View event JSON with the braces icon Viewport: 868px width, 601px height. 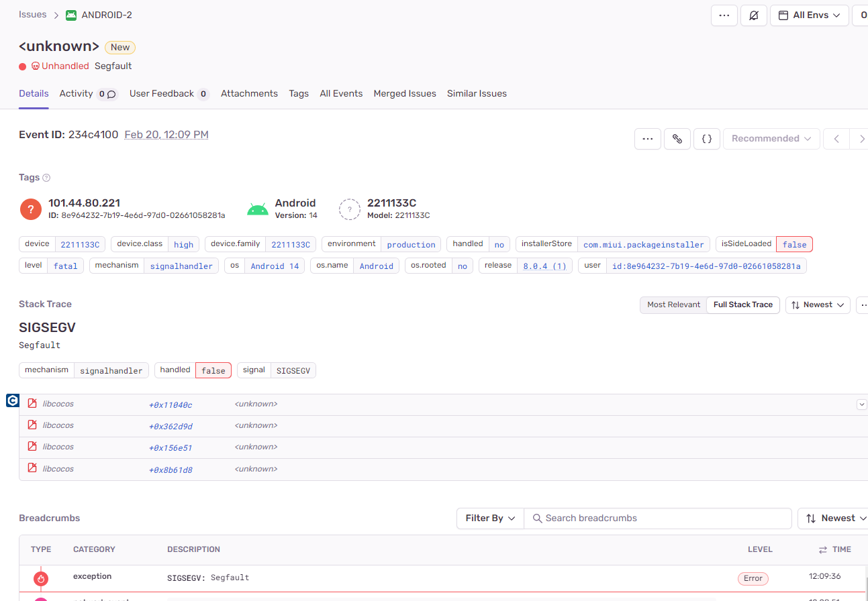pyautogui.click(x=707, y=139)
